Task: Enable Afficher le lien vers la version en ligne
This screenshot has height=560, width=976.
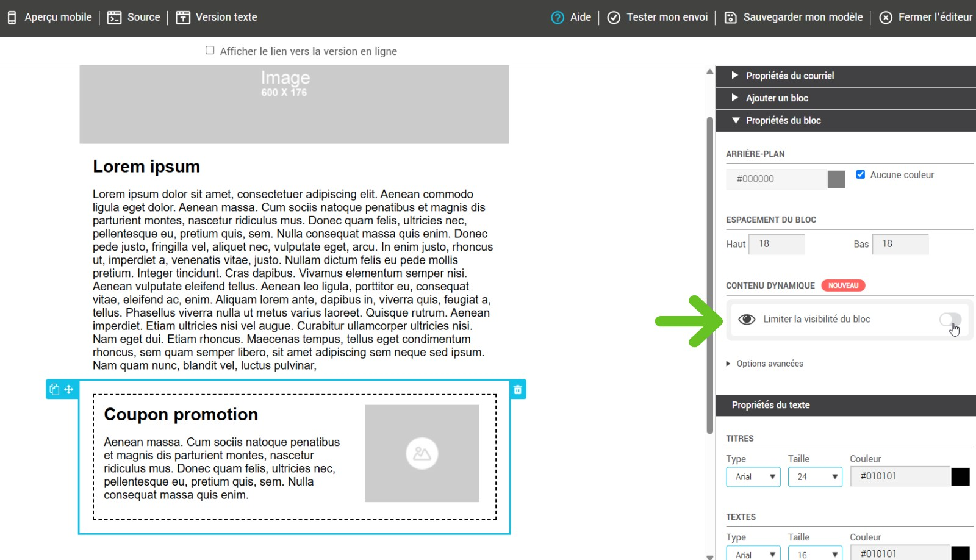Action: pyautogui.click(x=210, y=51)
